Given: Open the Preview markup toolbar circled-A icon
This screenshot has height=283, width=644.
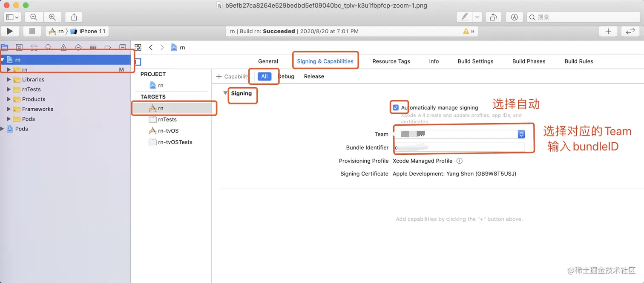Looking at the screenshot, I should coord(515,17).
